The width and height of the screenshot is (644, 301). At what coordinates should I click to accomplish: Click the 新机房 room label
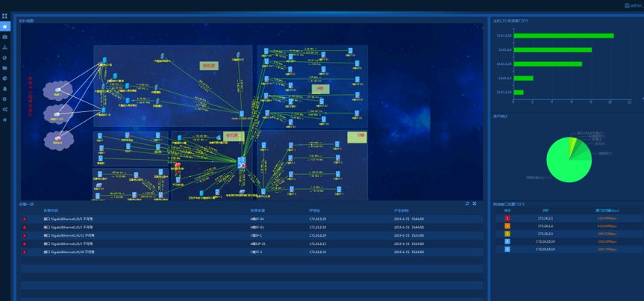[209, 66]
